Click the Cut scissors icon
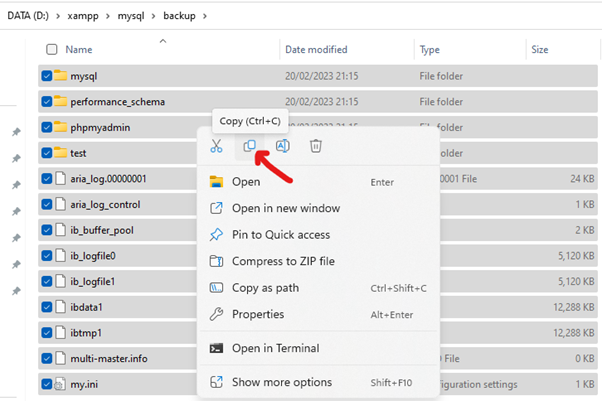Image resolution: width=602 pixels, height=401 pixels. 215,146
